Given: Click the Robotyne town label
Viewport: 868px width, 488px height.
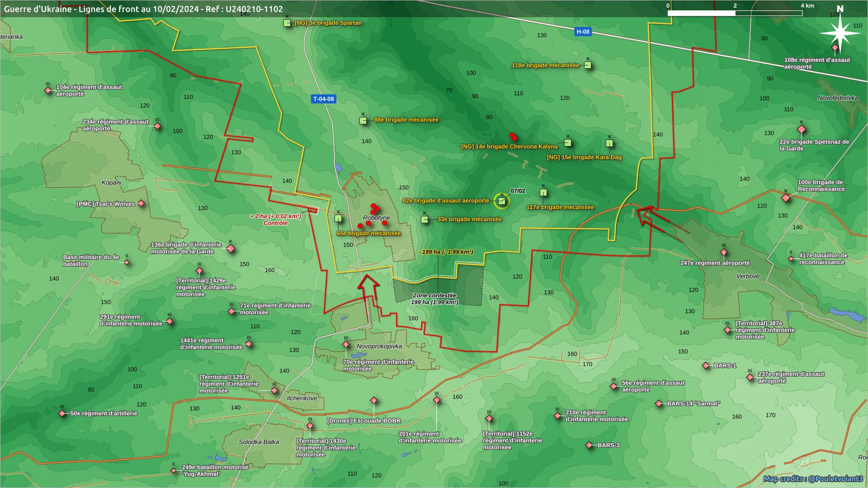Looking at the screenshot, I should [x=376, y=218].
